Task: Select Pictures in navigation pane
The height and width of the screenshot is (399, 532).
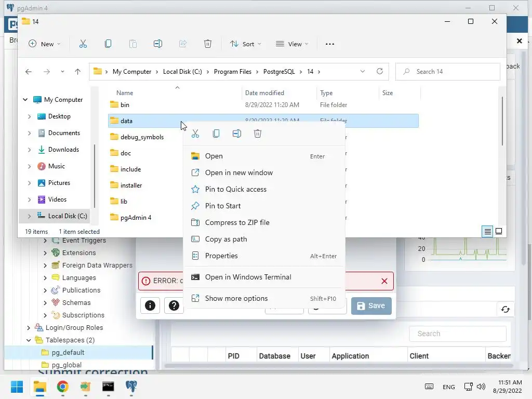Action: pyautogui.click(x=59, y=183)
